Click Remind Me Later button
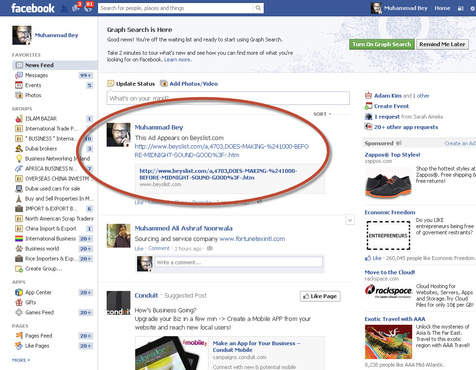Screen dimensions: 476x370 click(x=442, y=44)
